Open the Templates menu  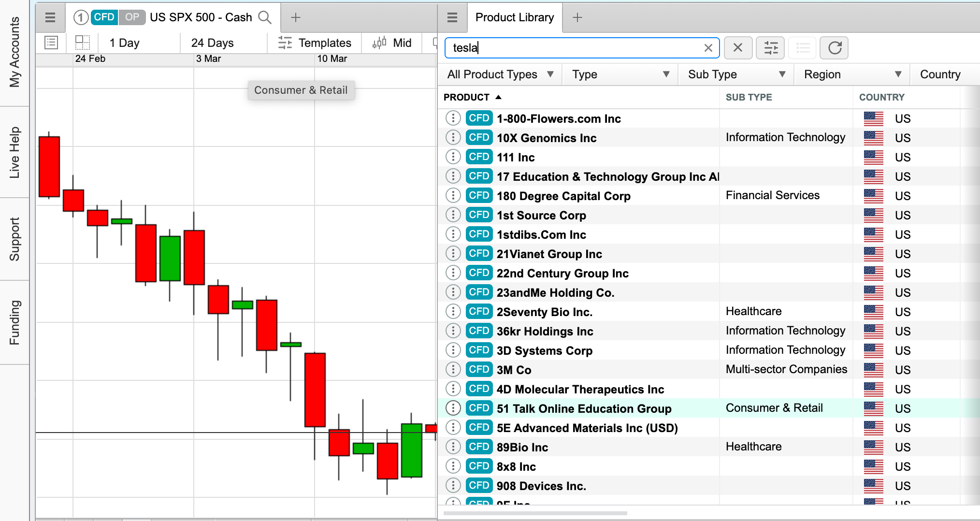pos(315,43)
